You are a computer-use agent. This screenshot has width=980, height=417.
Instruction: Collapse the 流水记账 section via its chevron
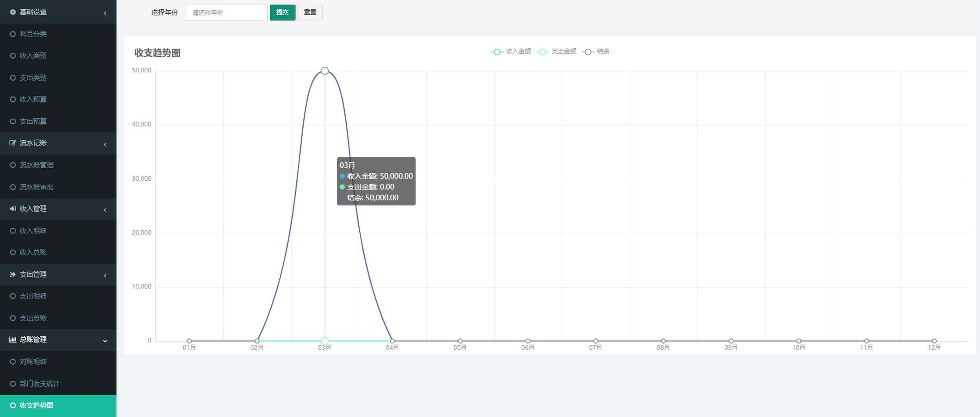(105, 145)
